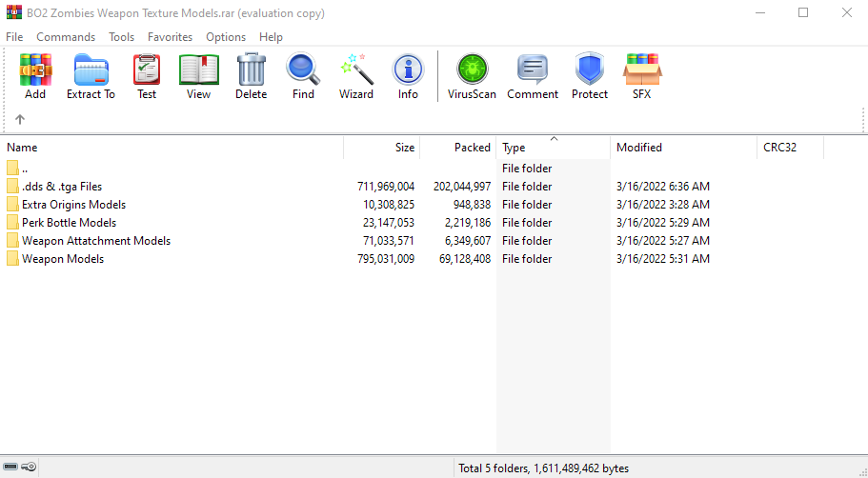The width and height of the screenshot is (868, 478).
Task: Open the archive Comment tool
Action: point(533,70)
